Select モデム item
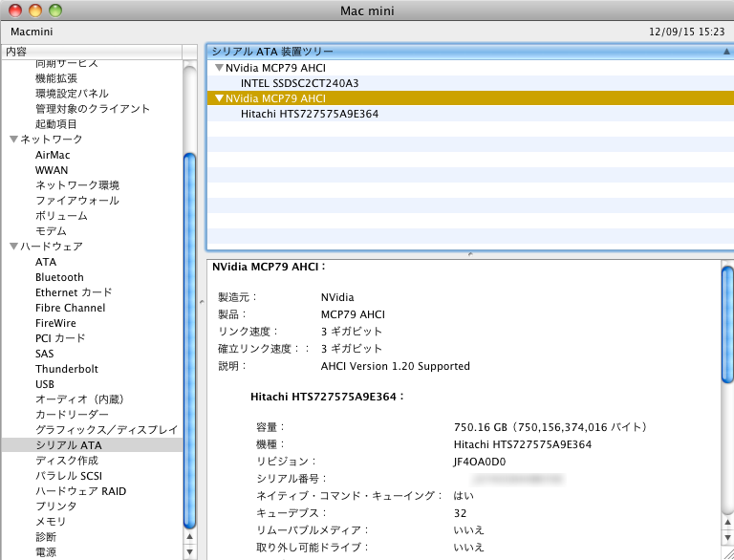 51,231
